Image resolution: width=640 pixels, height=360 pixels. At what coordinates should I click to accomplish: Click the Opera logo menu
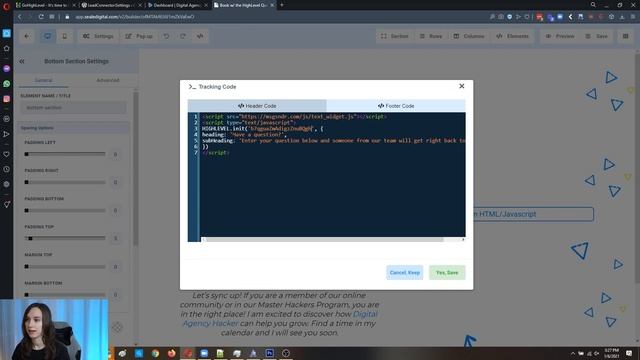[6, 6]
